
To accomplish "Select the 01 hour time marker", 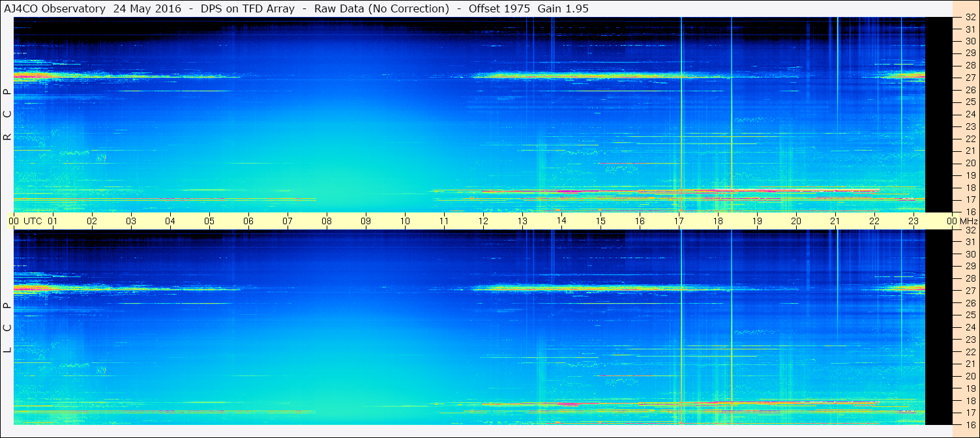I will pyautogui.click(x=53, y=221).
